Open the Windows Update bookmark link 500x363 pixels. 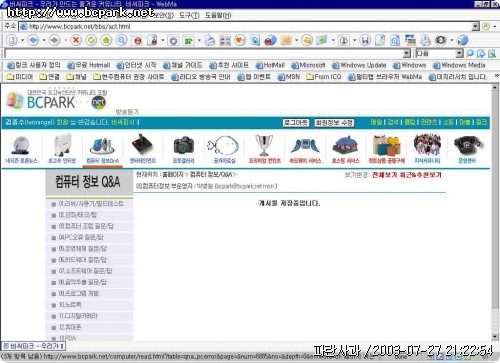(359, 65)
